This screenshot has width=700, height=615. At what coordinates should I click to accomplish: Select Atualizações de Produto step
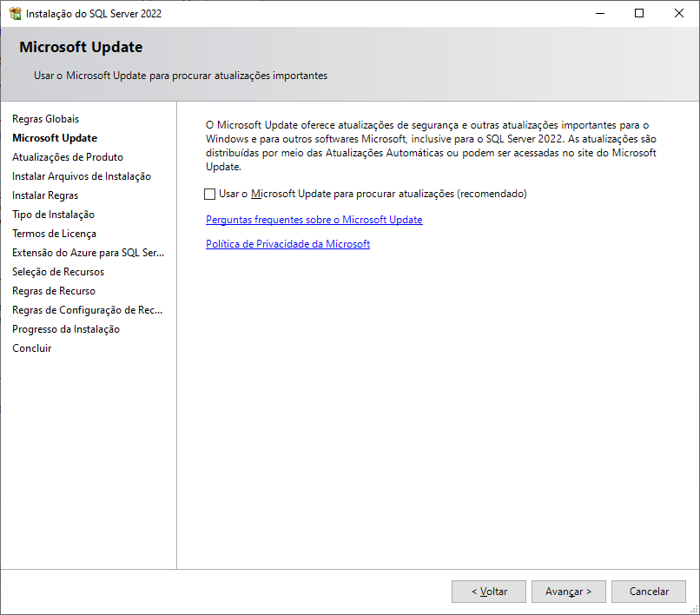[x=68, y=157]
